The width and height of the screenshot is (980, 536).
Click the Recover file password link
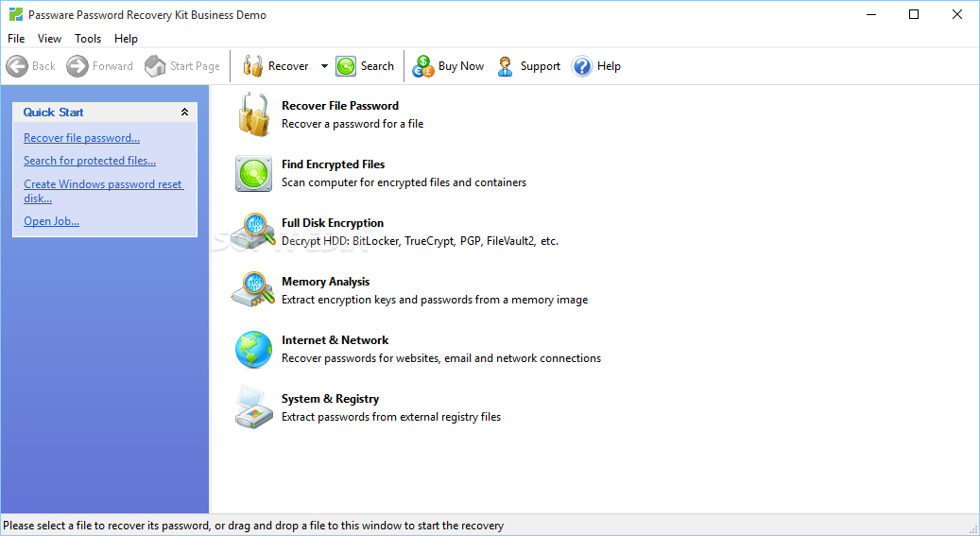point(82,138)
